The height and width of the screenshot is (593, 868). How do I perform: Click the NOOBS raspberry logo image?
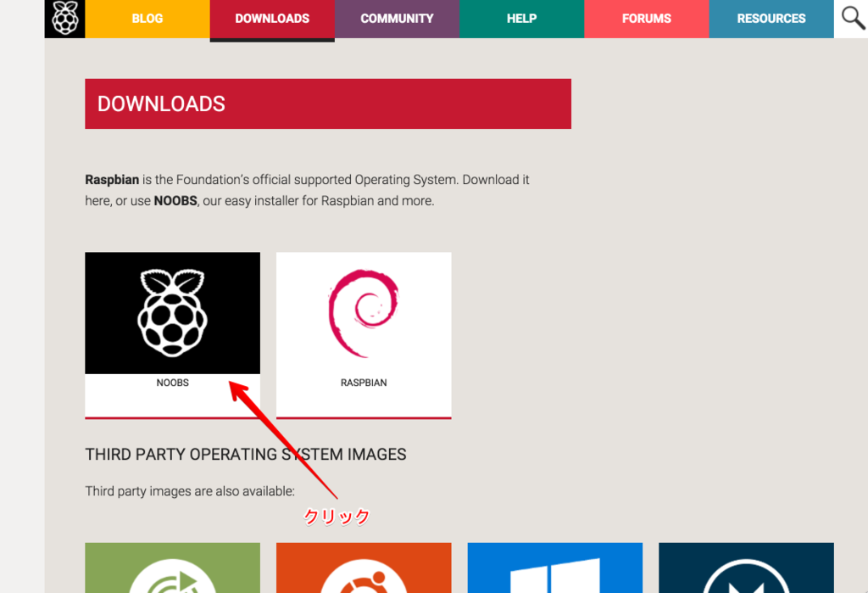tap(172, 313)
